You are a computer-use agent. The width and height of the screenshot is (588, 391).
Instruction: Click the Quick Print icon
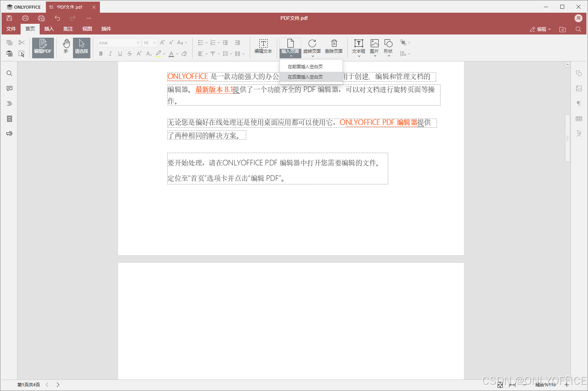(x=41, y=18)
